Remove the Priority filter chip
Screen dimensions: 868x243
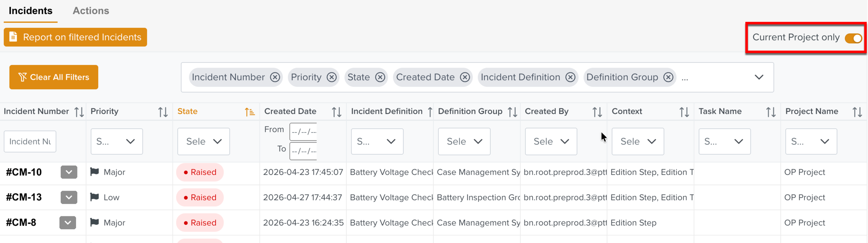332,77
